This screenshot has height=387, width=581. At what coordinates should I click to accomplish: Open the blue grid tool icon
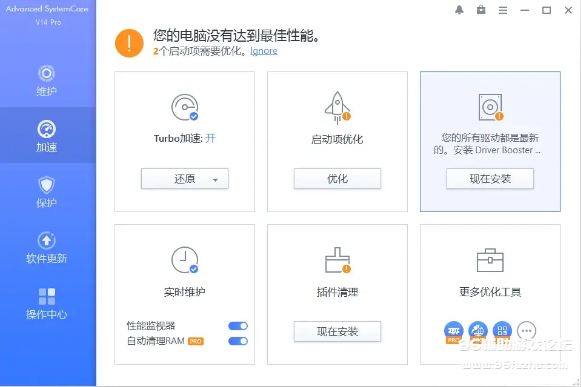point(502,330)
